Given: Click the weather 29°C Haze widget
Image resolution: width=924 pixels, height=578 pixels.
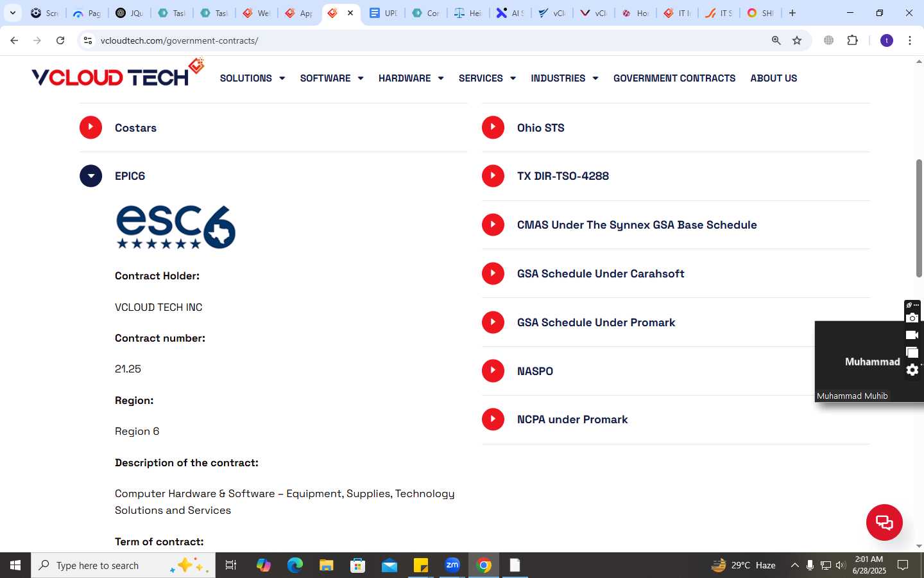Looking at the screenshot, I should point(744,565).
